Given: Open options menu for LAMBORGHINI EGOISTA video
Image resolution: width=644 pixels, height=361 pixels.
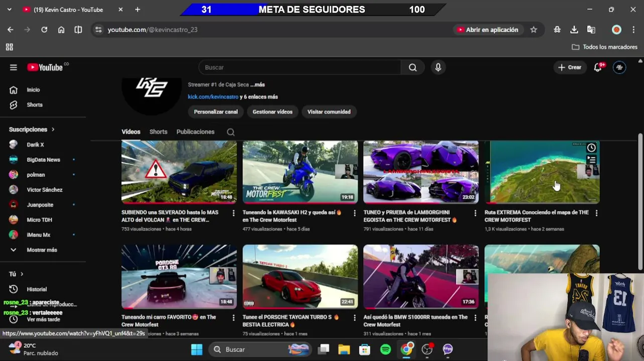Looking at the screenshot, I should coord(475,213).
